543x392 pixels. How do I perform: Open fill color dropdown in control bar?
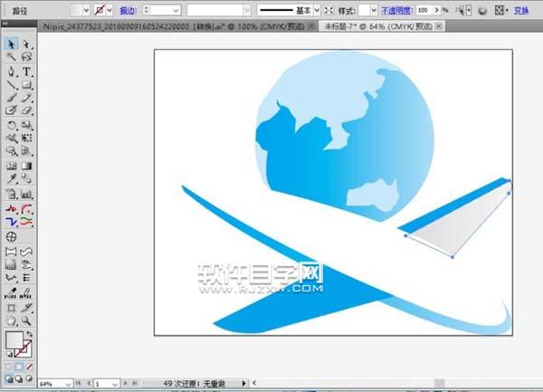(x=86, y=10)
